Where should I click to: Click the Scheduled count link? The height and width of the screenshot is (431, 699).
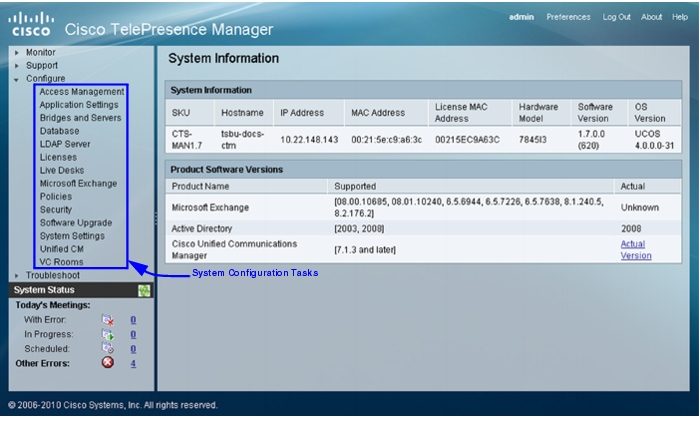click(133, 349)
